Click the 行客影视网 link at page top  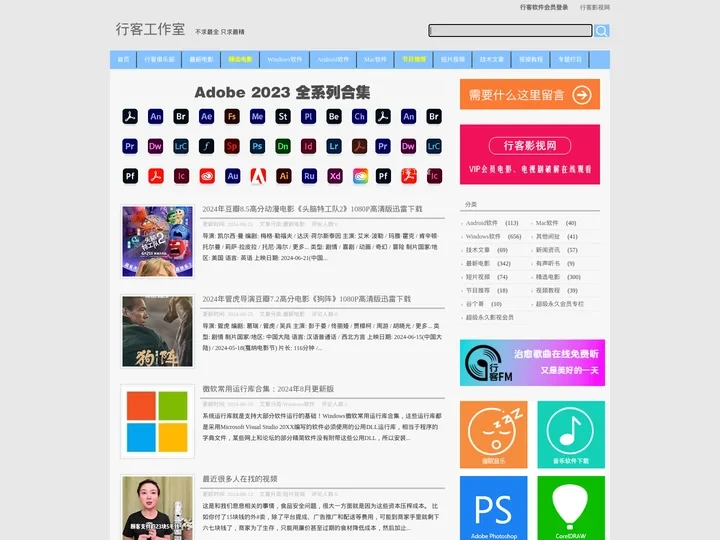[595, 7]
